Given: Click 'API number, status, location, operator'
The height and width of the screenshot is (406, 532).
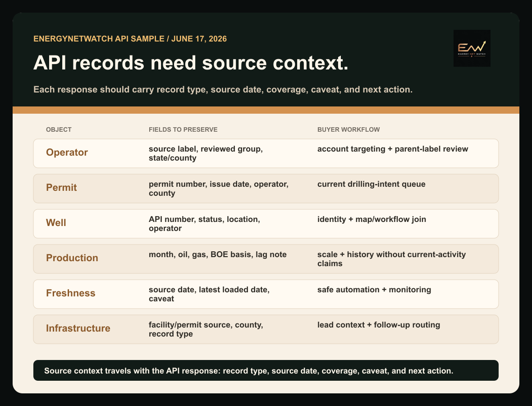Looking at the screenshot, I should (x=204, y=224).
